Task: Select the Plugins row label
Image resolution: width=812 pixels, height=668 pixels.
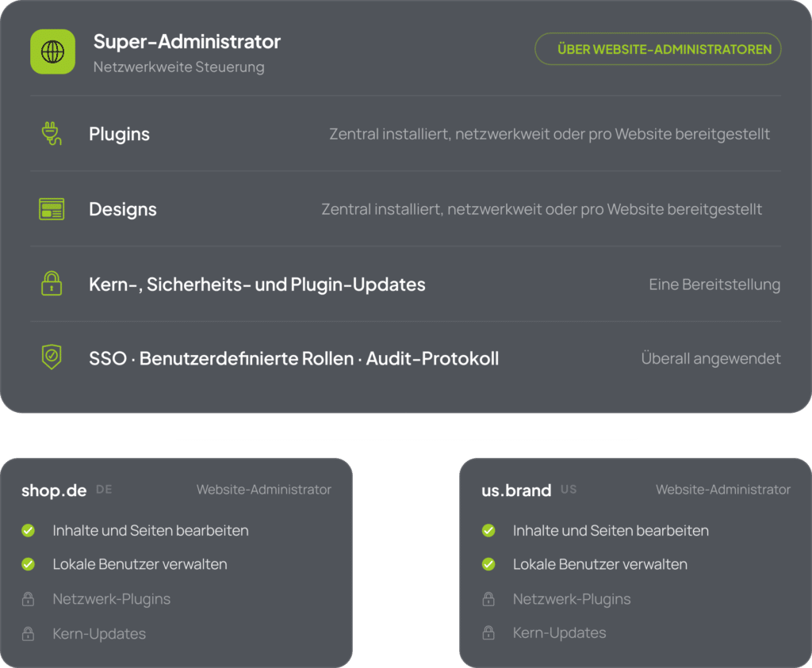Action: (x=119, y=134)
